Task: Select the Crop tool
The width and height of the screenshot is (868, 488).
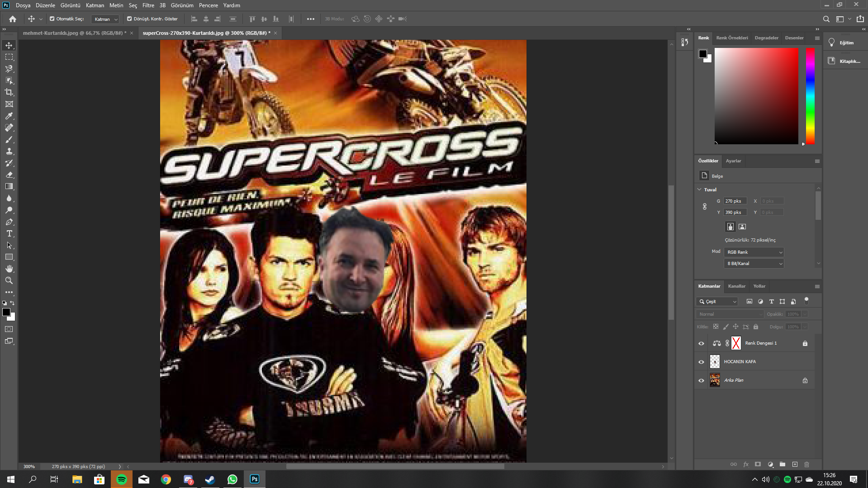Action: click(x=9, y=92)
